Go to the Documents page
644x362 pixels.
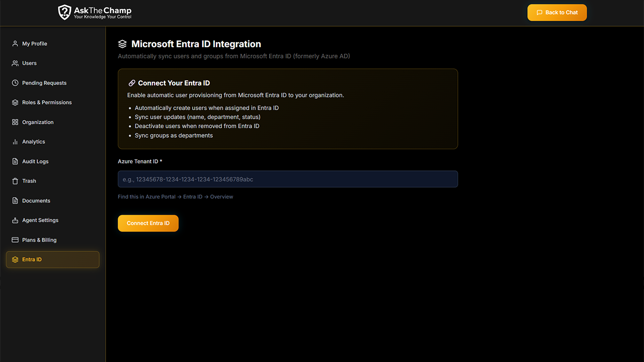click(x=53, y=201)
